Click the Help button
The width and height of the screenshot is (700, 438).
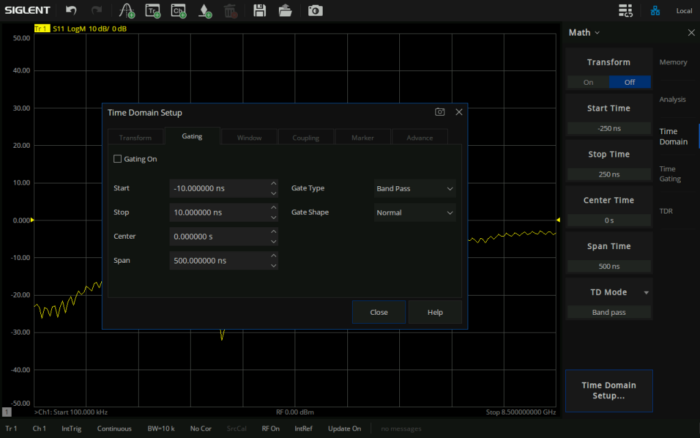click(435, 312)
